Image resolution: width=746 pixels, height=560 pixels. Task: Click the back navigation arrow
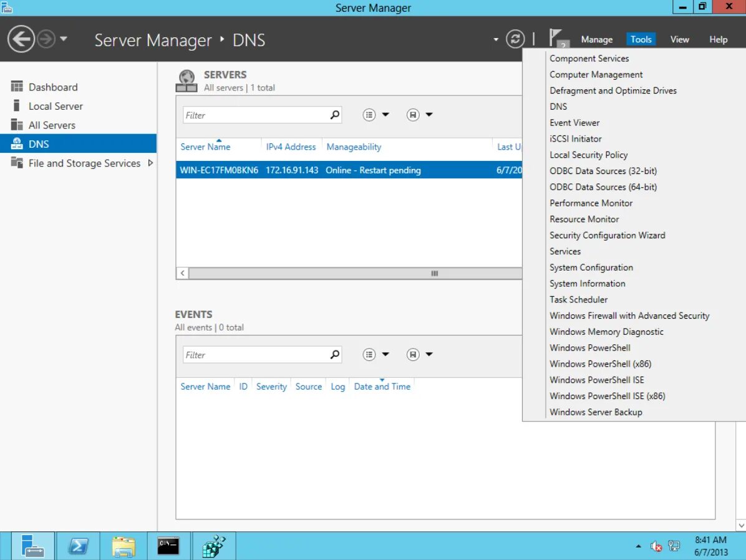21,39
